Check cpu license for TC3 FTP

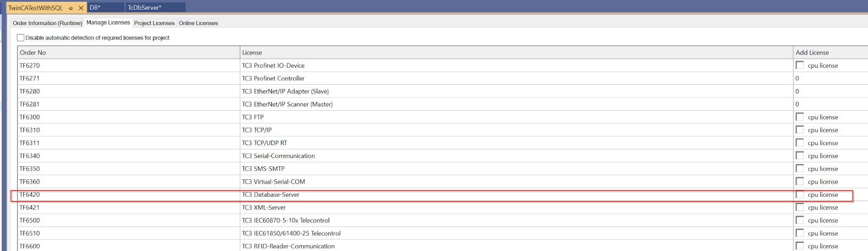(800, 117)
